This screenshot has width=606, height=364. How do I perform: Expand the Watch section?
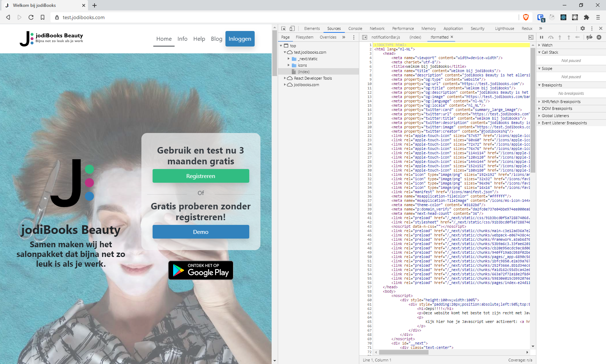pos(571,45)
